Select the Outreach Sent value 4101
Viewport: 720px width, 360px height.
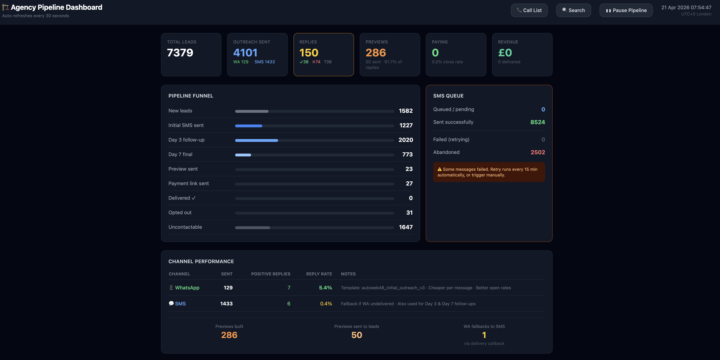pos(245,53)
